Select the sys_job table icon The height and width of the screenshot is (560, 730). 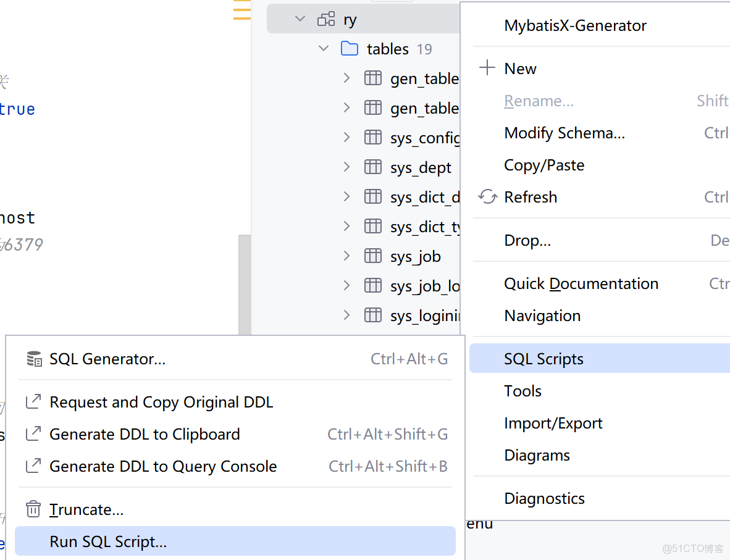pyautogui.click(x=373, y=256)
